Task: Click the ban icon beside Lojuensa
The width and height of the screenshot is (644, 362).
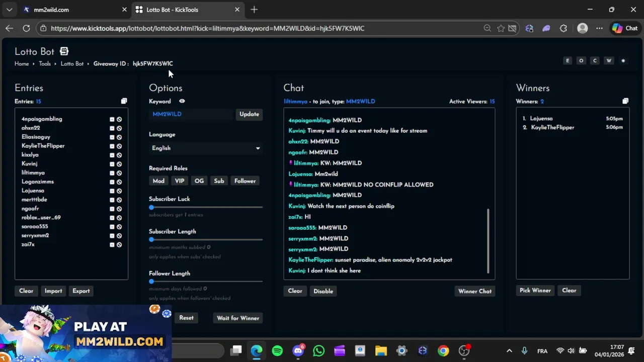Action: (x=119, y=191)
